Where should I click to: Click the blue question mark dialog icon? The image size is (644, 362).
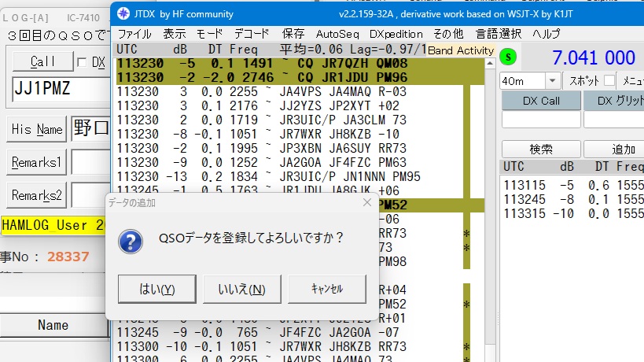(x=133, y=241)
